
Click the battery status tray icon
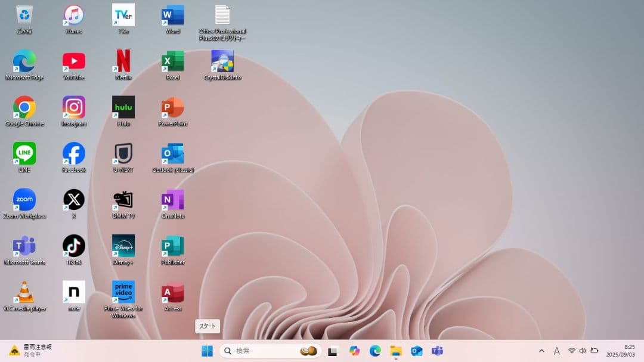click(595, 351)
